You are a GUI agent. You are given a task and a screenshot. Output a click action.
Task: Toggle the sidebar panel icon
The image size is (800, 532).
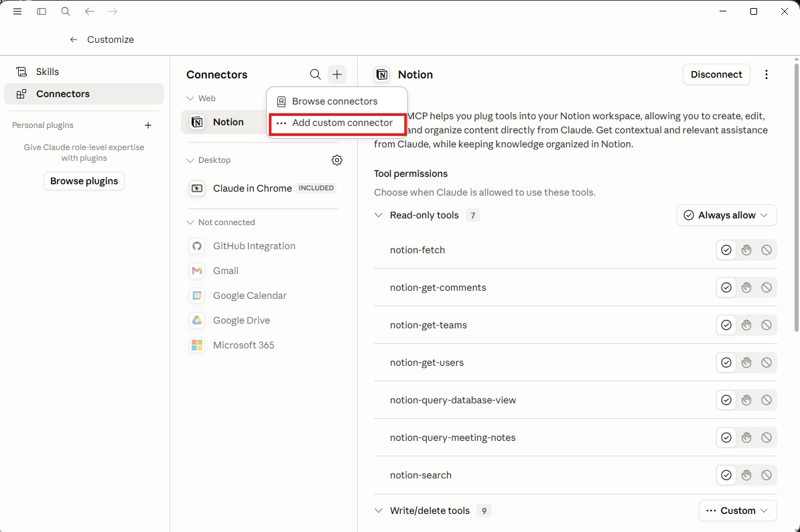click(42, 11)
